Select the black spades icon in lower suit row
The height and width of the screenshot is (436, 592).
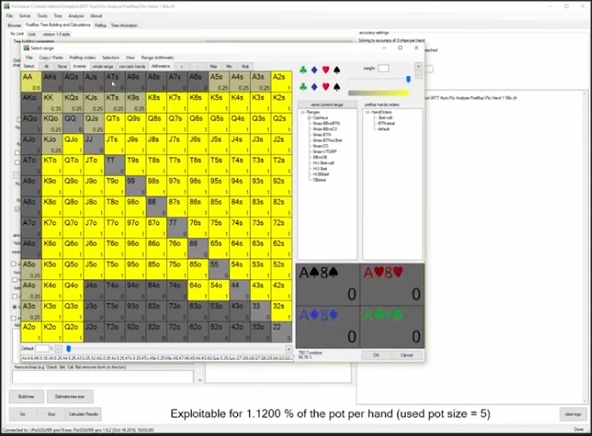click(x=337, y=87)
